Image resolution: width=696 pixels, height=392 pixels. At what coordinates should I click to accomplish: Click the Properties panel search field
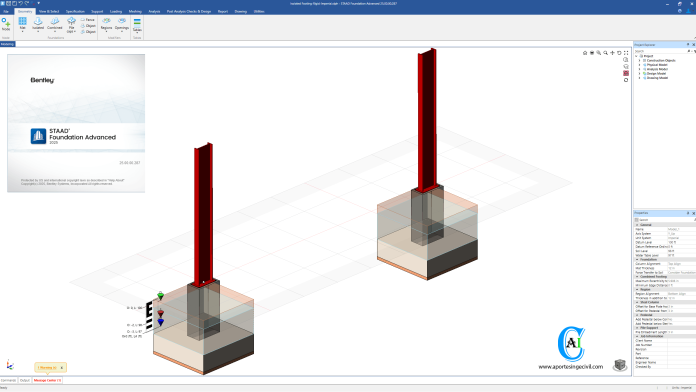coord(665,220)
